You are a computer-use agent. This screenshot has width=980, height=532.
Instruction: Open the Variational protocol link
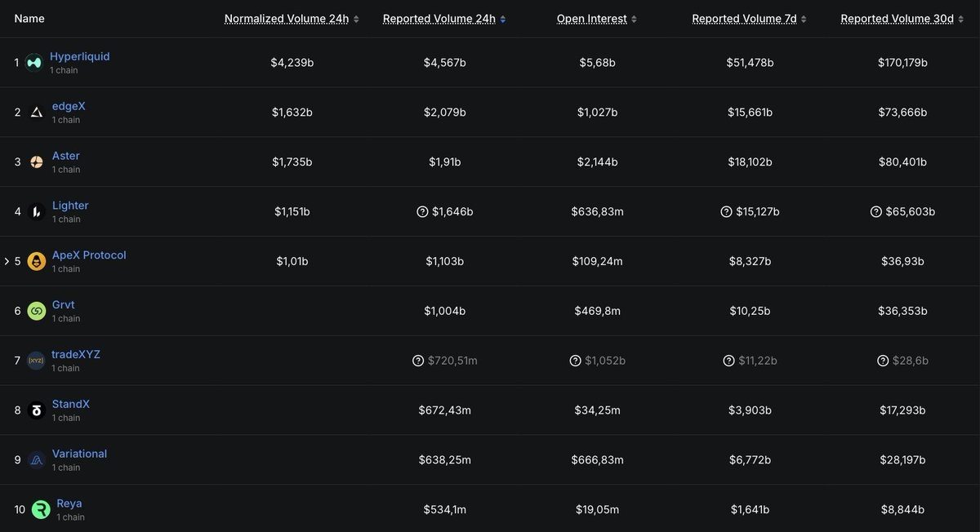pyautogui.click(x=79, y=454)
